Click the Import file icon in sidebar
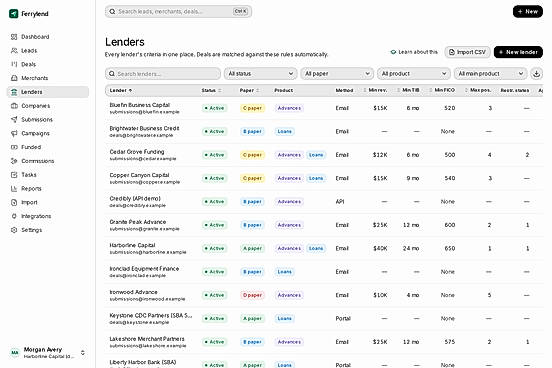This screenshot has height=368, width=552. [14, 202]
